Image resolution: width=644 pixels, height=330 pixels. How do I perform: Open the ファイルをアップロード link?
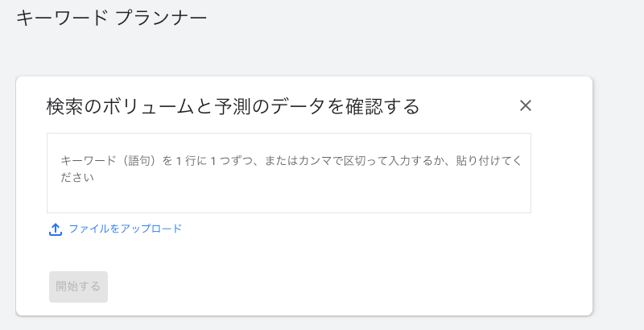pyautogui.click(x=126, y=229)
